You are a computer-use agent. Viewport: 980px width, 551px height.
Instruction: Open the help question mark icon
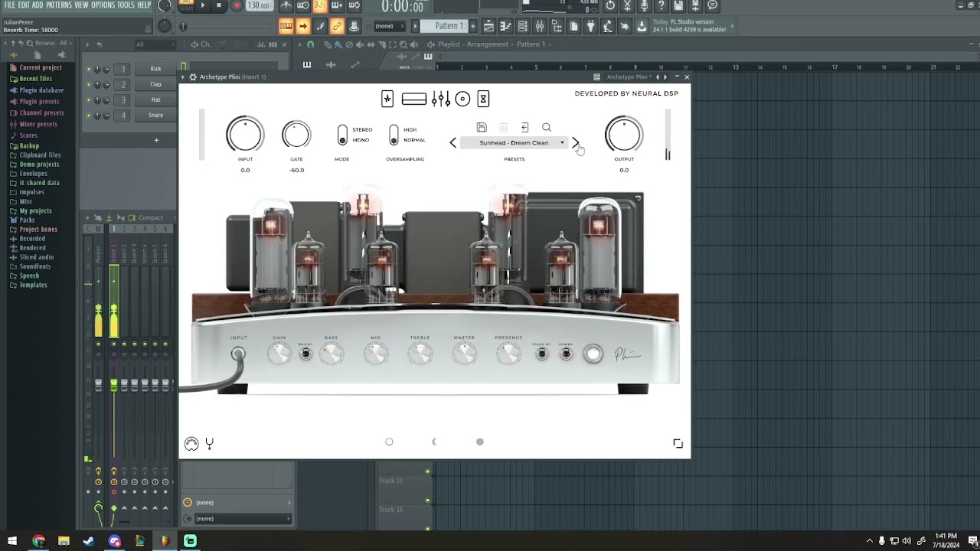click(x=661, y=6)
